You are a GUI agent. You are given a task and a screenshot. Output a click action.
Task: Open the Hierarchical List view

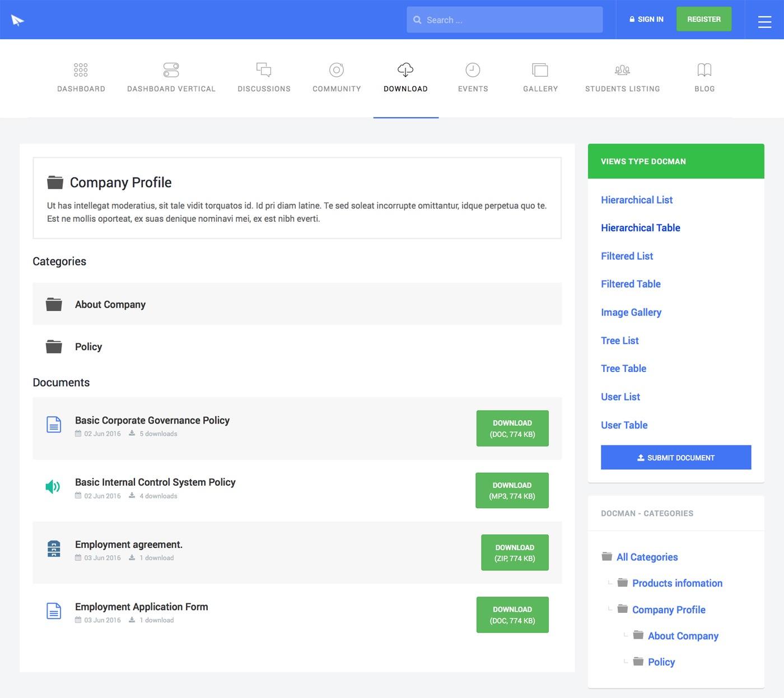tap(637, 200)
